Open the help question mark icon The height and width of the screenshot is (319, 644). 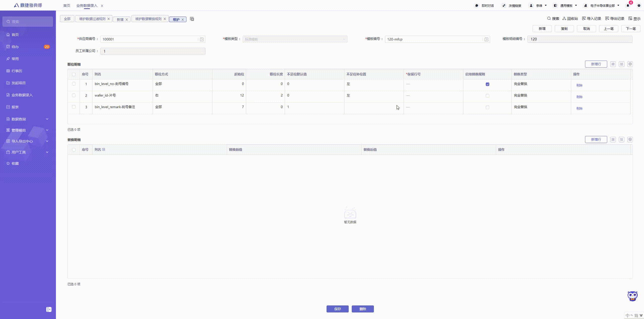(639, 6)
